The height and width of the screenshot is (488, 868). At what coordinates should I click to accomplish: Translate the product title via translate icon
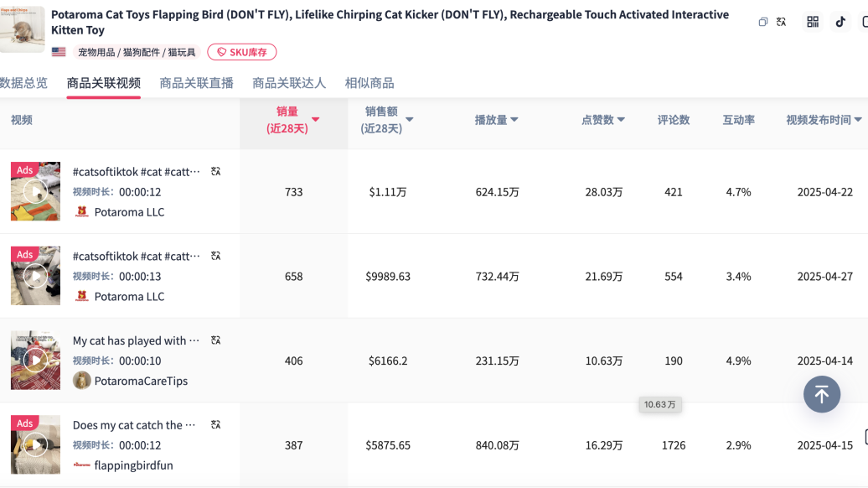tap(782, 23)
